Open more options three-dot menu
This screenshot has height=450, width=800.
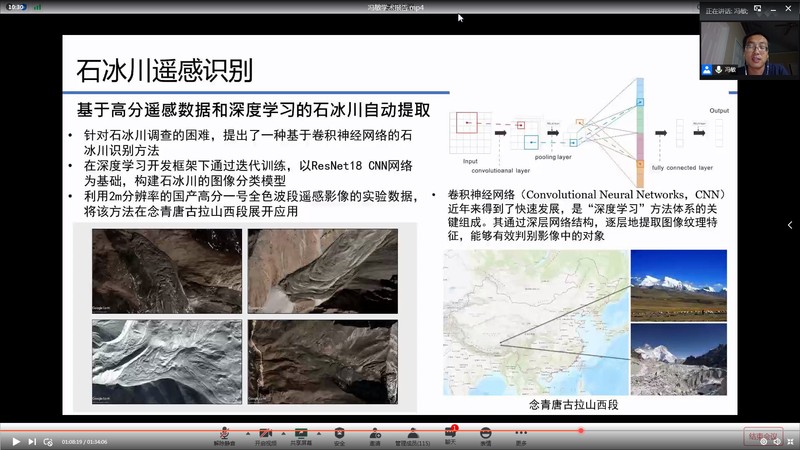(521, 433)
